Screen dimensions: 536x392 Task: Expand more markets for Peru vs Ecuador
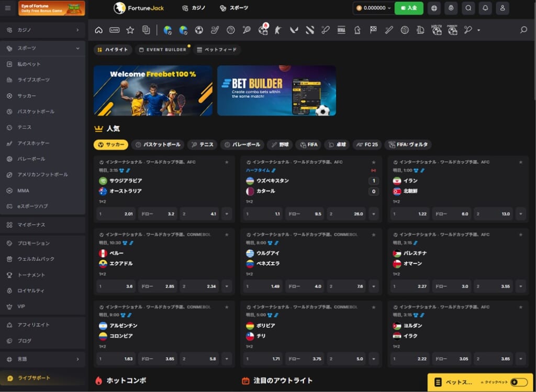click(227, 286)
